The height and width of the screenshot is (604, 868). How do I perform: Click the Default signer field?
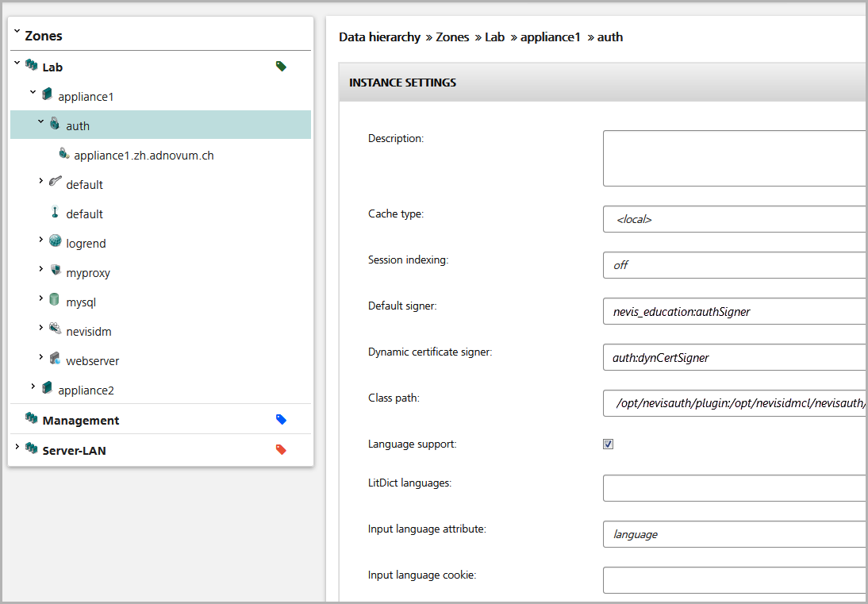pos(735,311)
